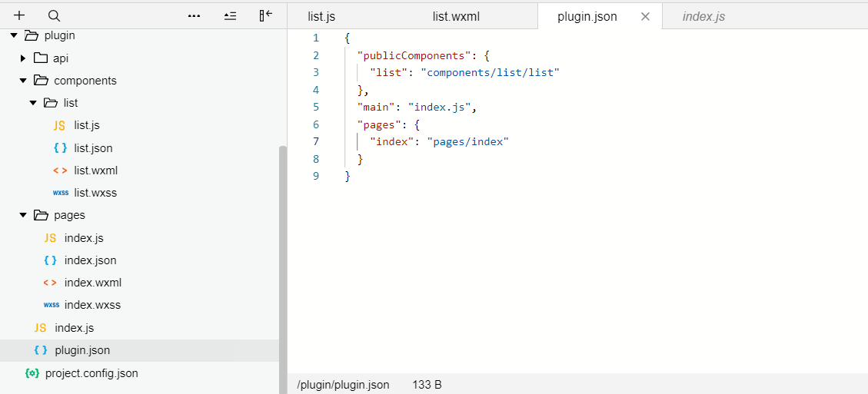This screenshot has width=868, height=394.
Task: Collapse the components folder
Action: tap(24, 81)
